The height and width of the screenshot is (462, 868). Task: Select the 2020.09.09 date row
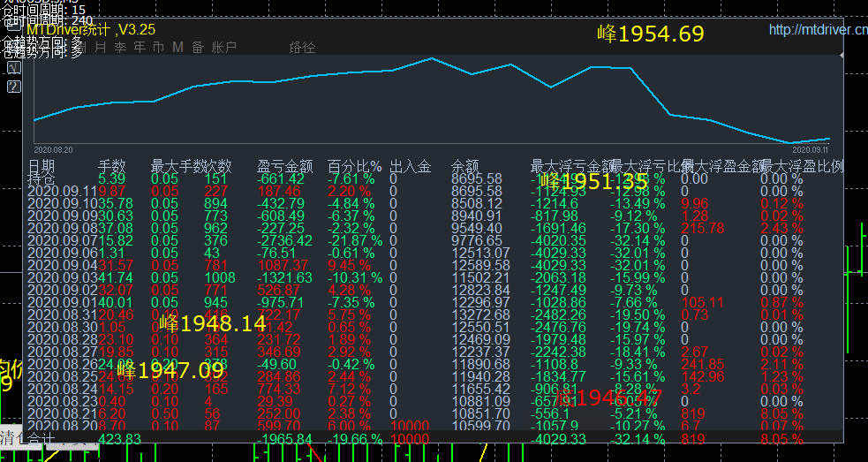click(63, 216)
